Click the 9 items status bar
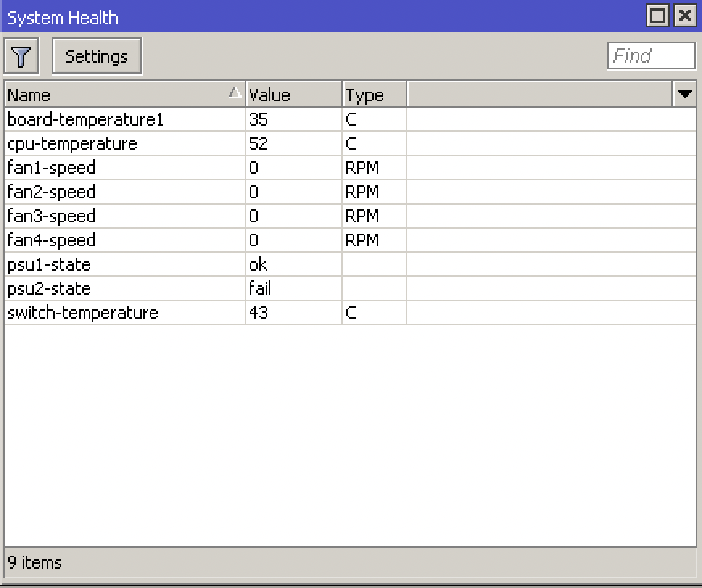Viewport: 702px width, 588px height. (34, 562)
